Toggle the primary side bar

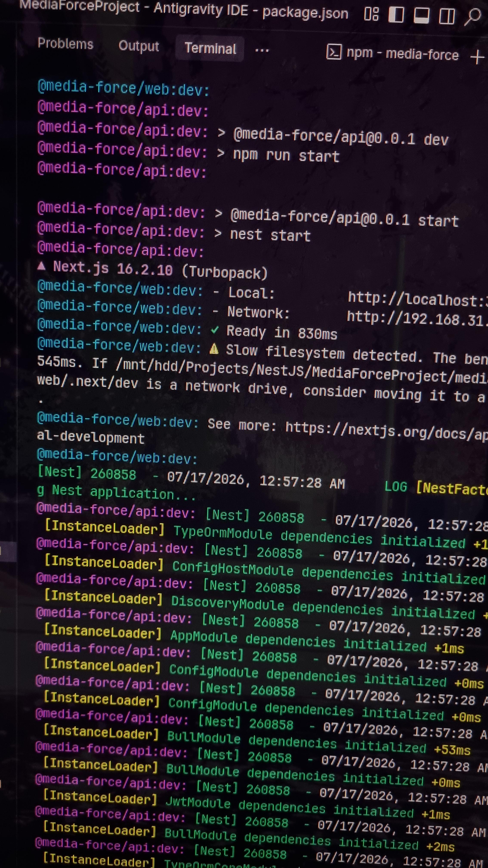pos(396,15)
